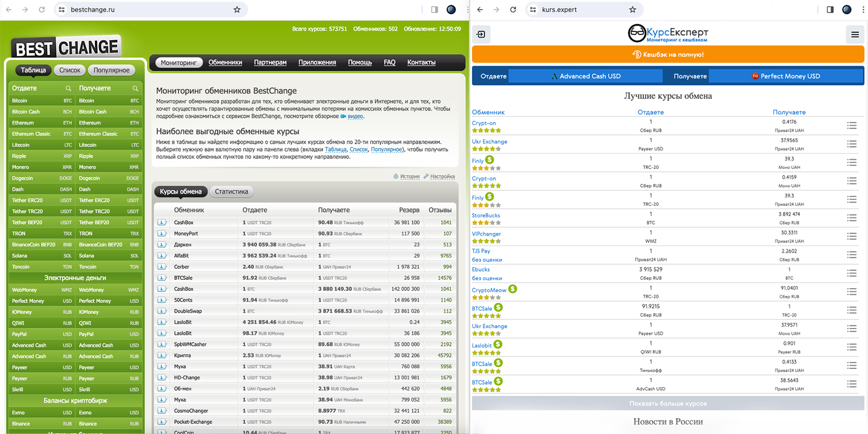Screen dimensions: 868x434
Task: Click bestchange.ru address bar
Action: [x=151, y=9]
